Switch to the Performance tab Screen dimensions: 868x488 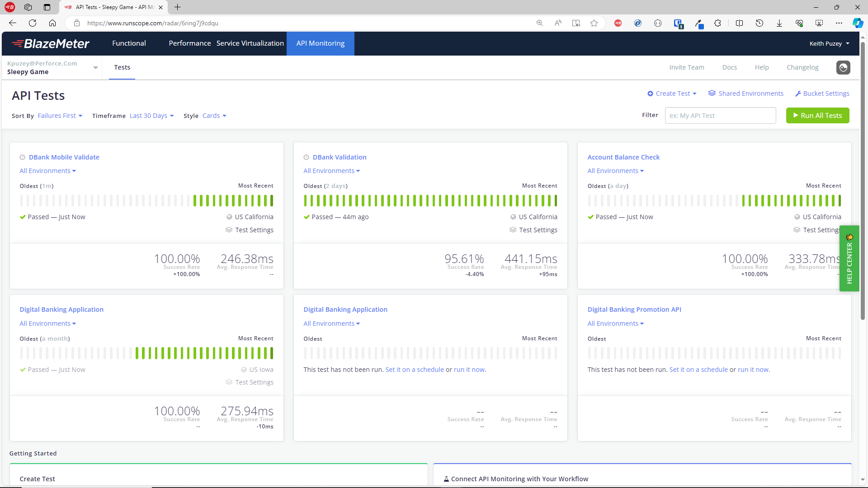pyautogui.click(x=189, y=43)
